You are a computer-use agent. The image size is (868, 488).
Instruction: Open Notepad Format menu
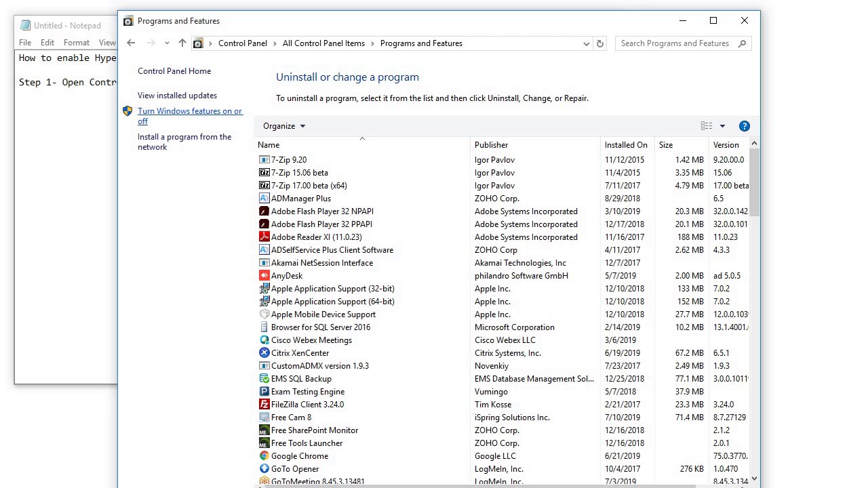pyautogui.click(x=77, y=43)
